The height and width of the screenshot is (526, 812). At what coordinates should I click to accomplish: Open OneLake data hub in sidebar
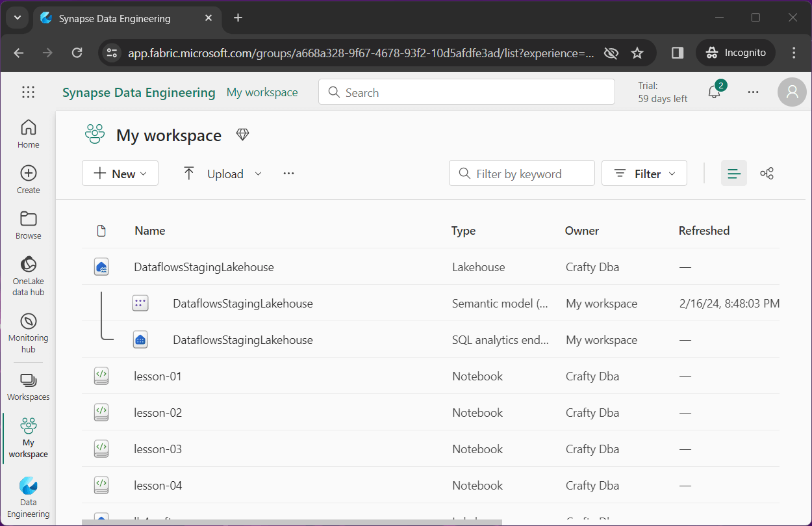coord(28,276)
